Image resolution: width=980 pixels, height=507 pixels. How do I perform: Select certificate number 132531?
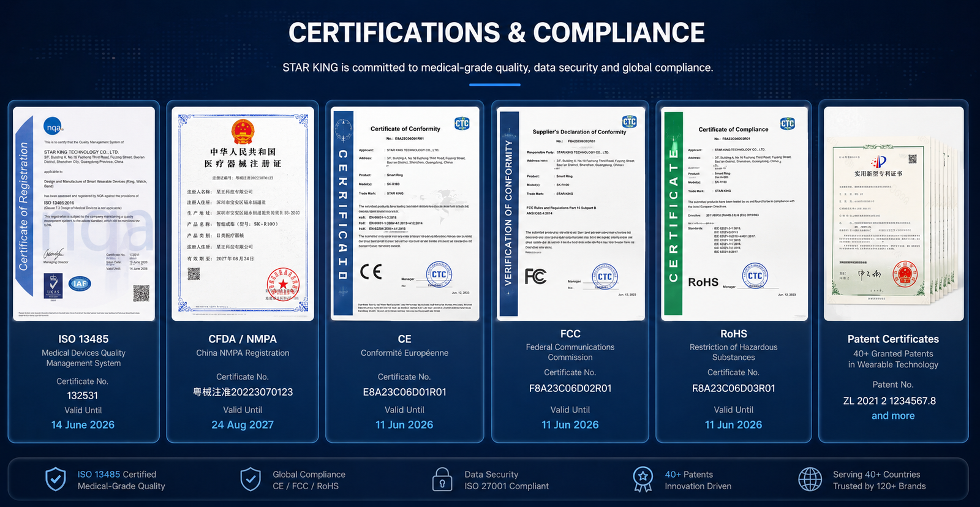click(83, 396)
